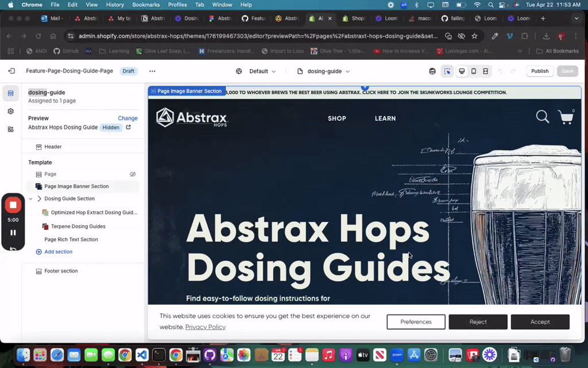Viewport: 588px width, 368px height.
Task: Switch to fullscreen preview mode
Action: (x=485, y=71)
